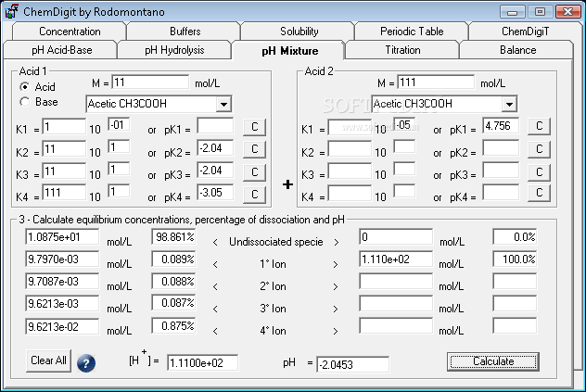Open Acid 1 compound dropdown arrow
This screenshot has width=586, height=392.
coord(223,105)
